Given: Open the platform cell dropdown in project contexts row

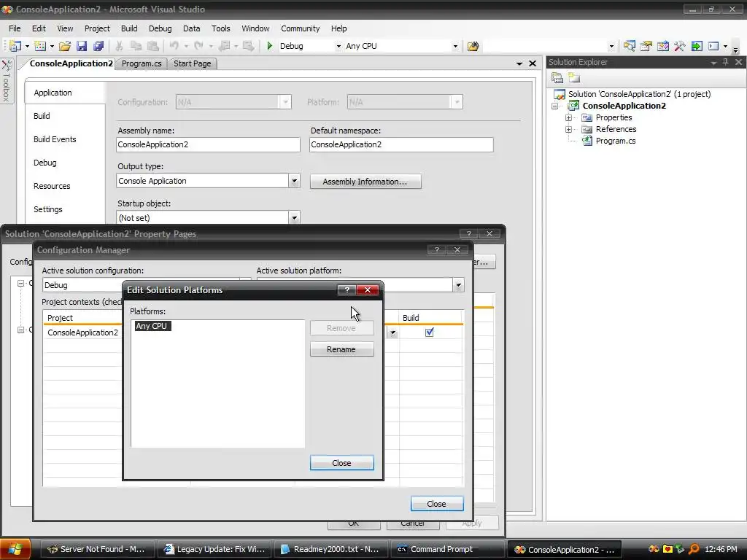Looking at the screenshot, I should coord(392,332).
